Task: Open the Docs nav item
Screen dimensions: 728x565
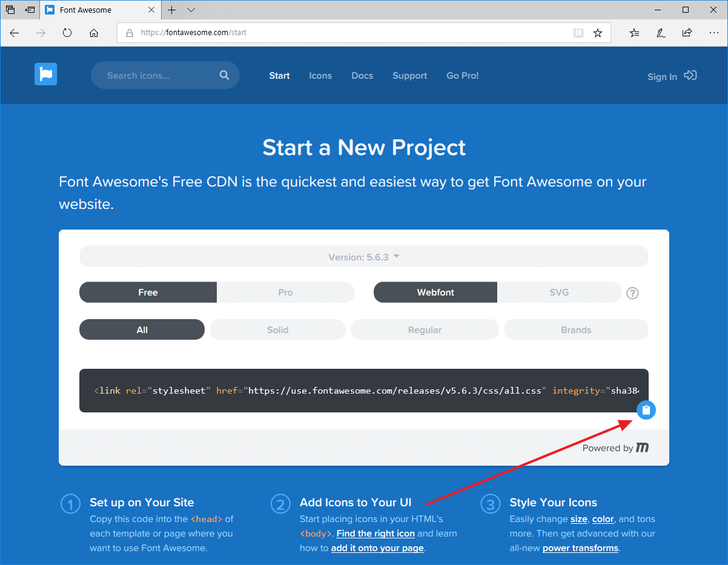Action: tap(362, 76)
